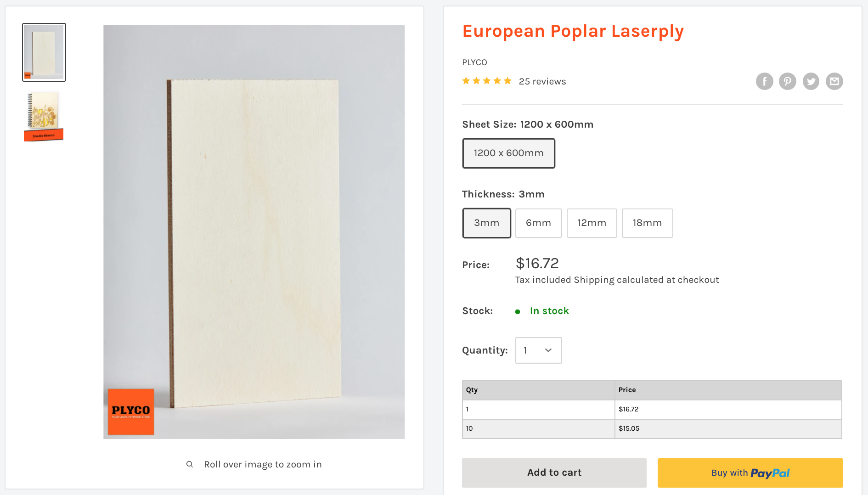Click the magnifier zoom icon below image
This screenshot has width=868, height=495.
pos(190,464)
